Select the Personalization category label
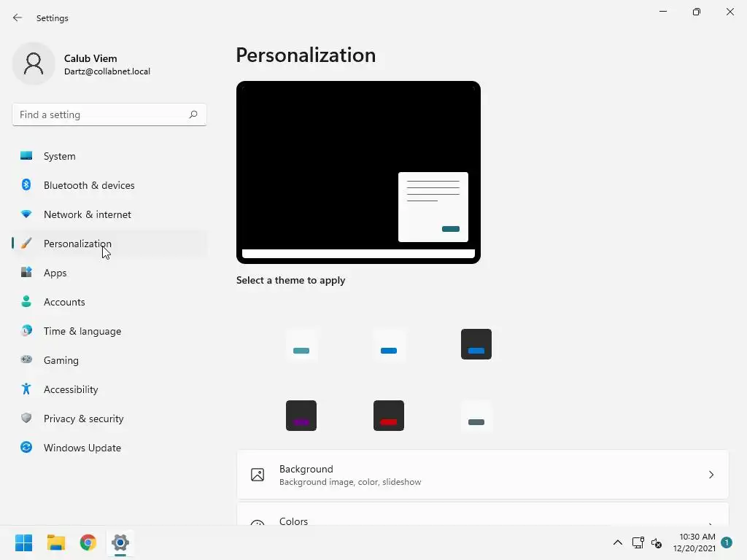The height and width of the screenshot is (560, 747). (77, 244)
